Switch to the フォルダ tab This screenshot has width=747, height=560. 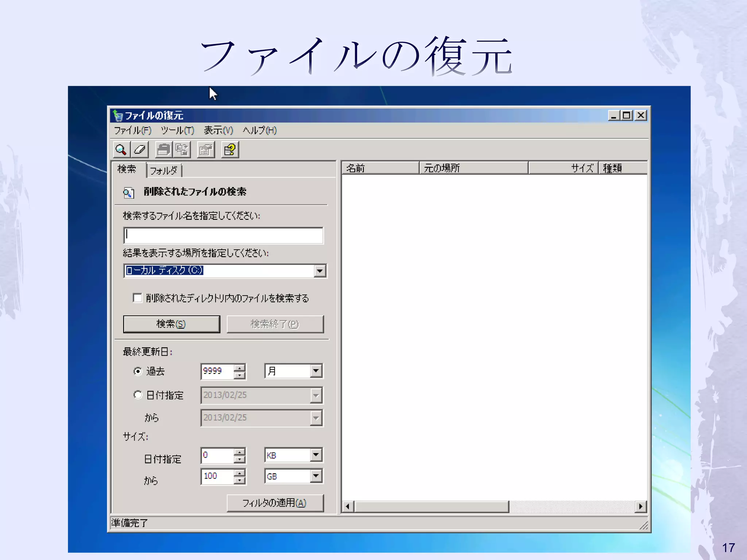(x=164, y=170)
